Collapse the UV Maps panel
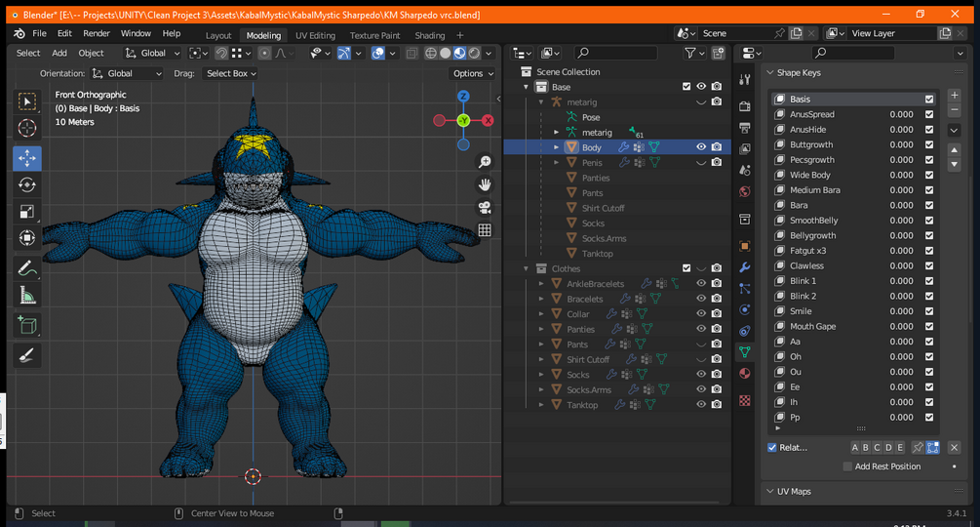 coord(770,491)
